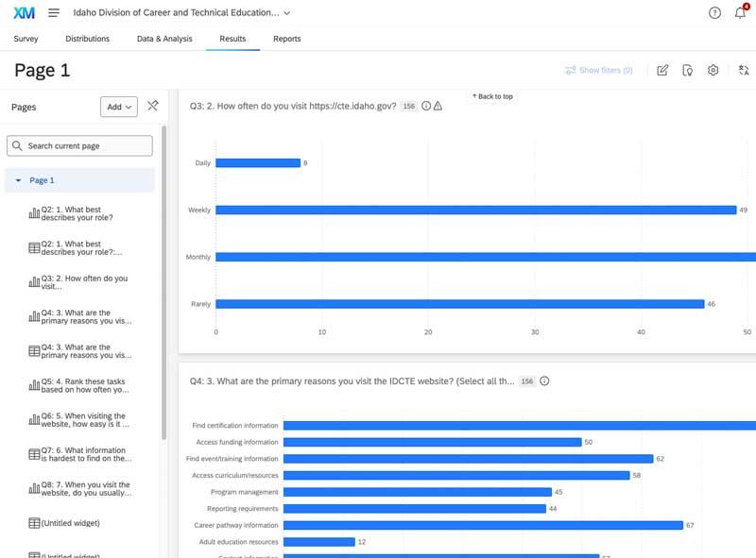756x558 pixels.
Task: Go to the Survey tab
Action: 26,39
